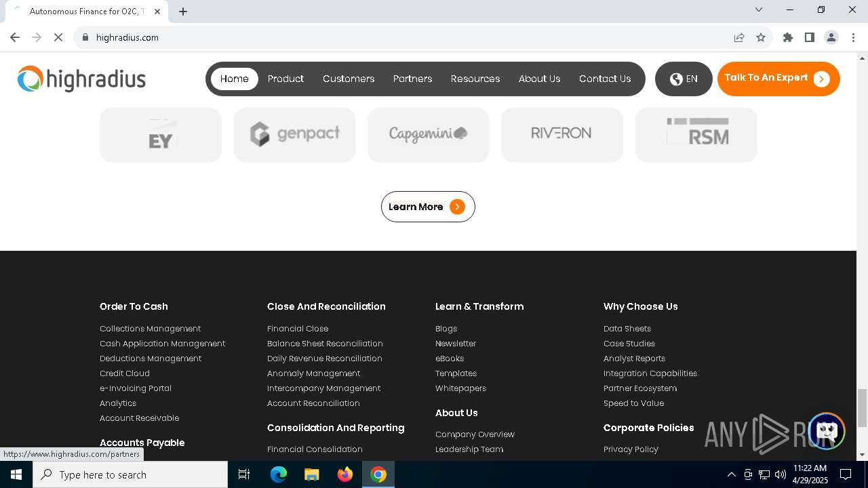The height and width of the screenshot is (488, 868).
Task: Stop loading the page
Action: (58, 37)
